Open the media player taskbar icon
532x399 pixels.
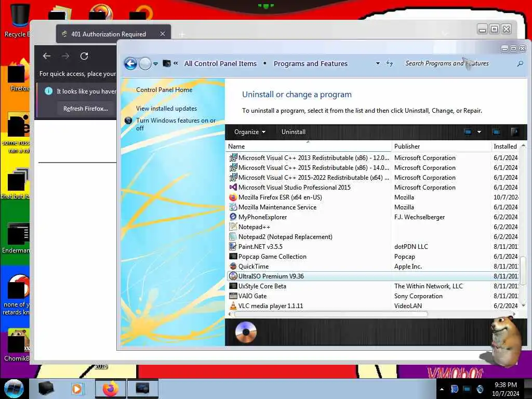coord(77,389)
